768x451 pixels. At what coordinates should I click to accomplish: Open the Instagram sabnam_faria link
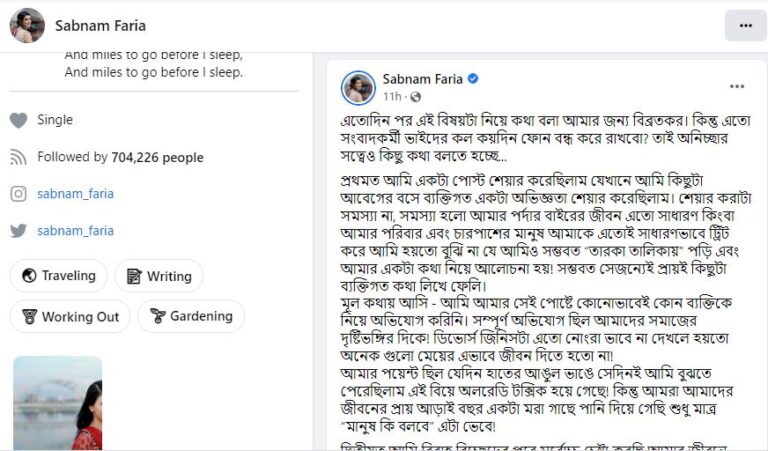(75, 194)
